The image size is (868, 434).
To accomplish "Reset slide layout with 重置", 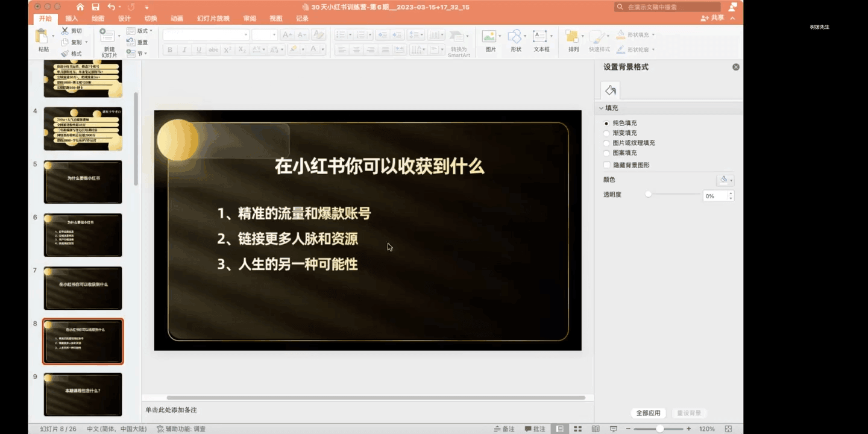I will pyautogui.click(x=137, y=42).
